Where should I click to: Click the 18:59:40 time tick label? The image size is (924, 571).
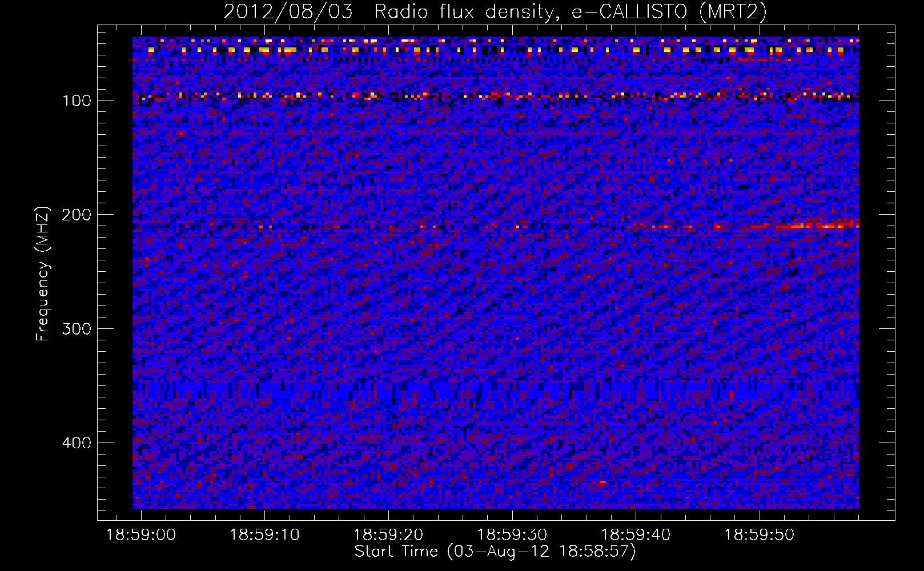coord(636,535)
